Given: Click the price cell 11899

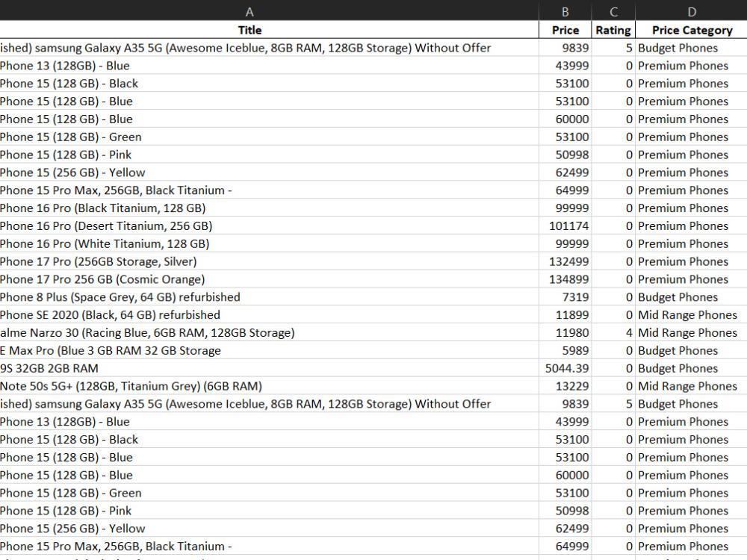Looking at the screenshot, I should pyautogui.click(x=565, y=315).
